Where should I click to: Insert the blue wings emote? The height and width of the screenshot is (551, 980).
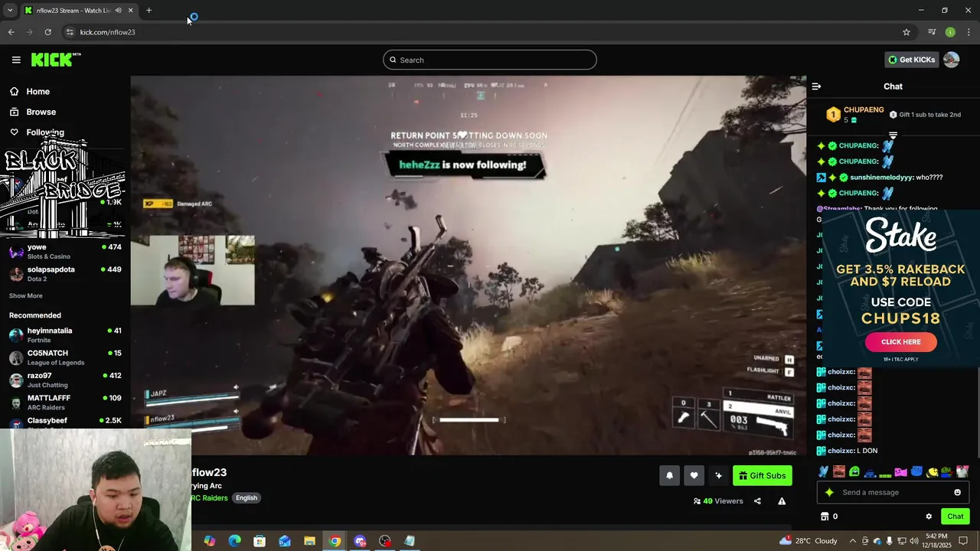pos(823,472)
